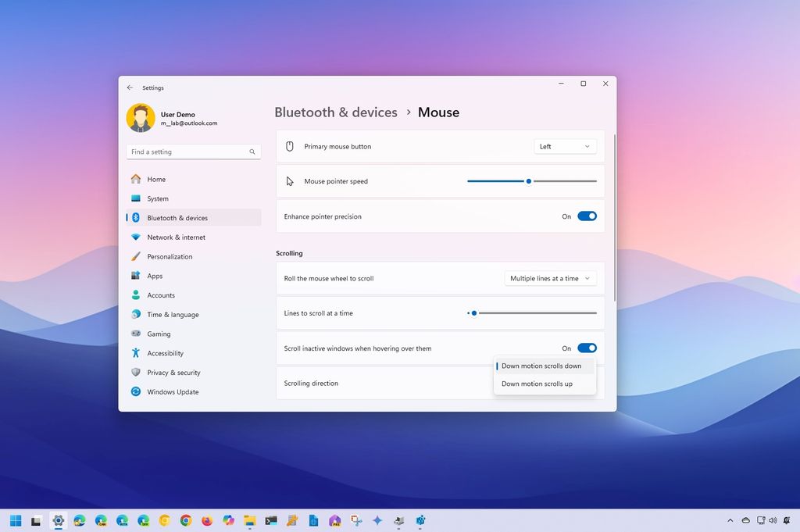This screenshot has height=532, width=800.
Task: Expand the mouse wheel scroll options dropdown
Action: pyautogui.click(x=550, y=278)
